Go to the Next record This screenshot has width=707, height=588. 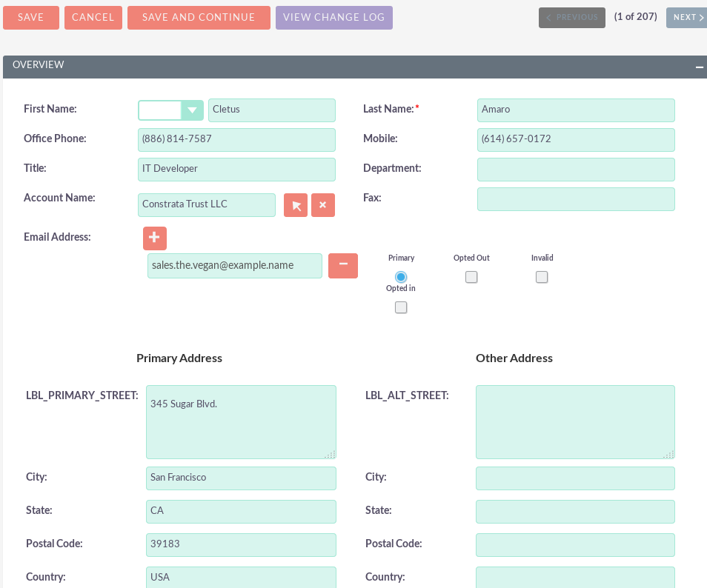click(686, 17)
